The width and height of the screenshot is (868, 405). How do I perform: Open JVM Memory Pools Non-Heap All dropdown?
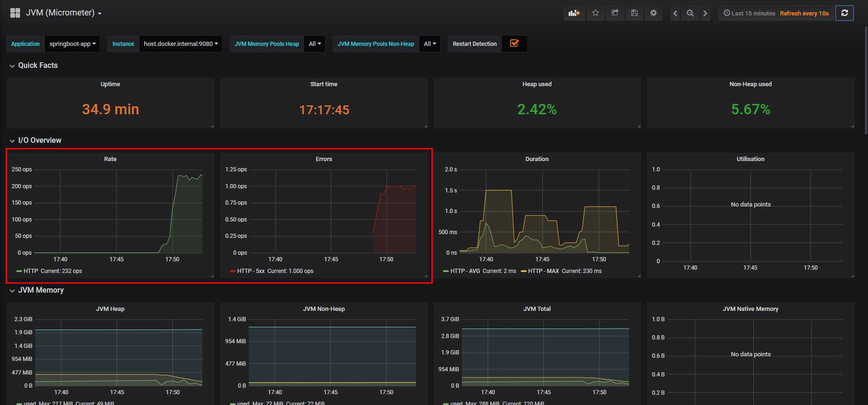(430, 44)
